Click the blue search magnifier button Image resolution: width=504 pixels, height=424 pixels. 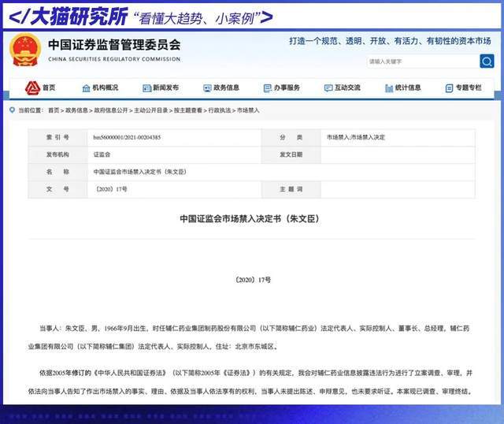pyautogui.click(x=487, y=61)
